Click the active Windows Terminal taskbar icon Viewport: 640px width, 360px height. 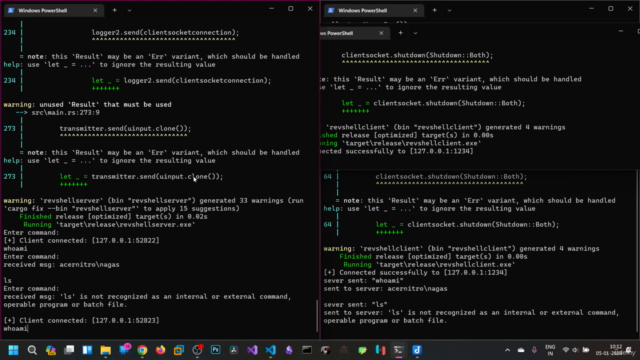[x=399, y=350]
